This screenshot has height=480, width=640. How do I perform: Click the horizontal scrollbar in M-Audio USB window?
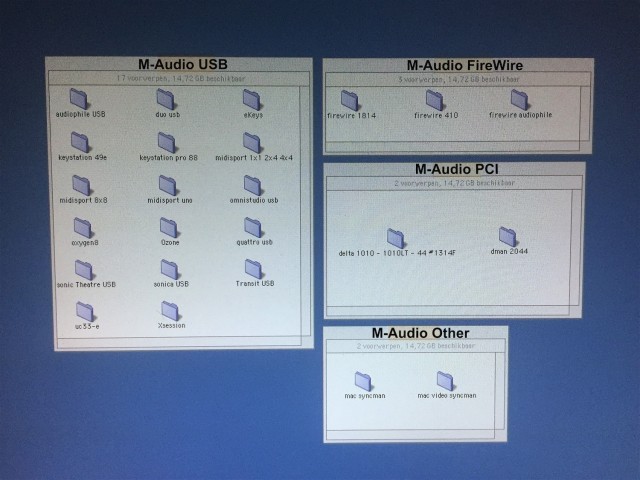[180, 342]
